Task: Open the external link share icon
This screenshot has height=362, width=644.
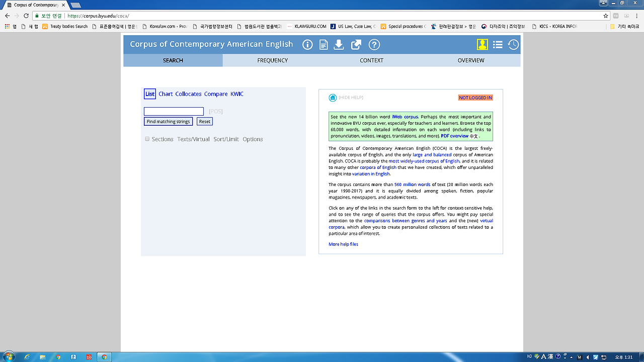Action: tap(356, 45)
